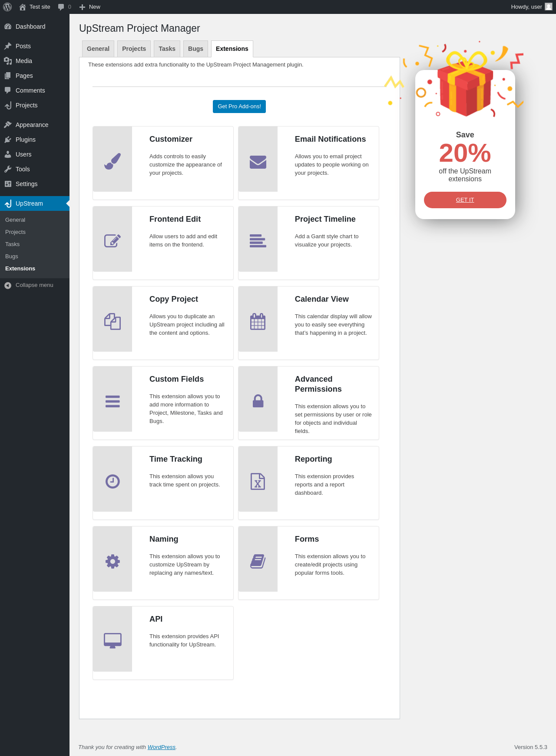The width and height of the screenshot is (556, 756).
Task: Open the Test site home icon
Action: [23, 7]
